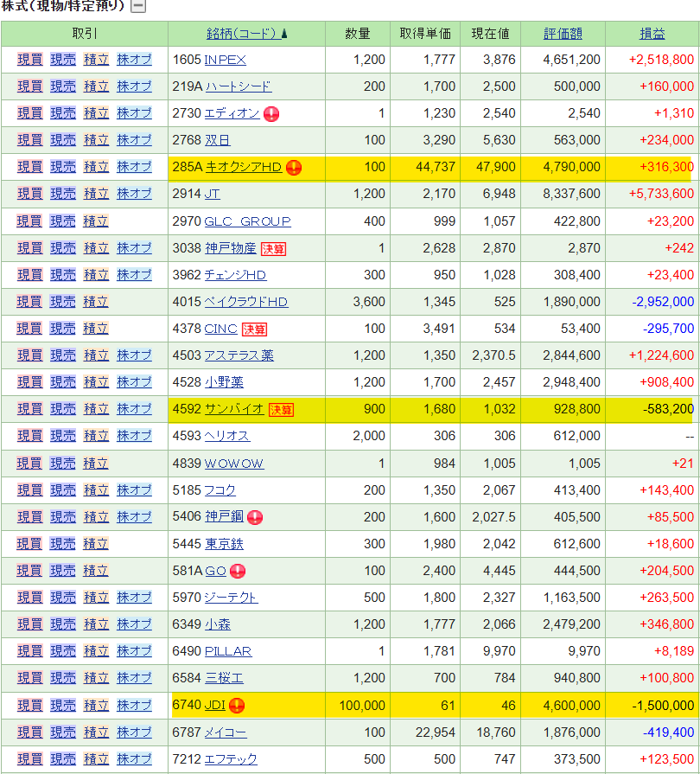Click 積立 in the GLC GROUP row
Viewport: 700px width, 774px height.
[96, 221]
